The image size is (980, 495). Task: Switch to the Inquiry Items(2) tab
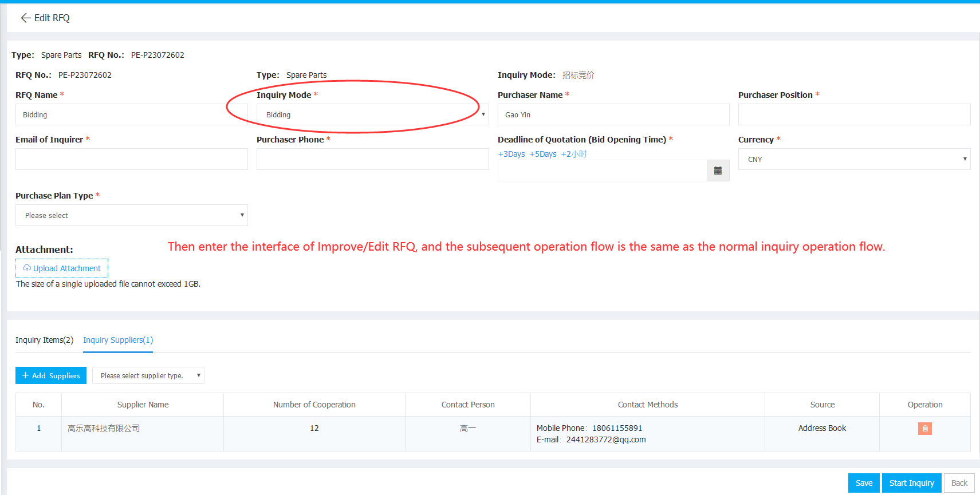pos(44,340)
